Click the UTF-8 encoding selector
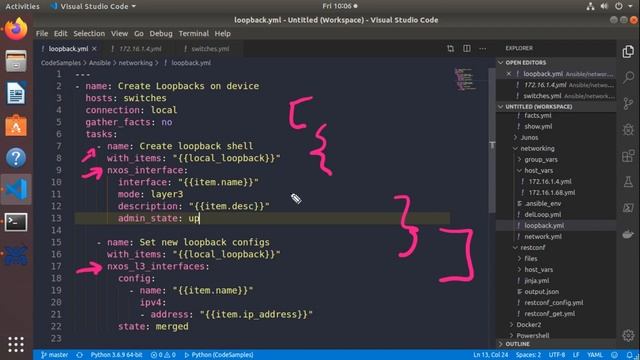This screenshot has width=640, height=360. click(557, 355)
